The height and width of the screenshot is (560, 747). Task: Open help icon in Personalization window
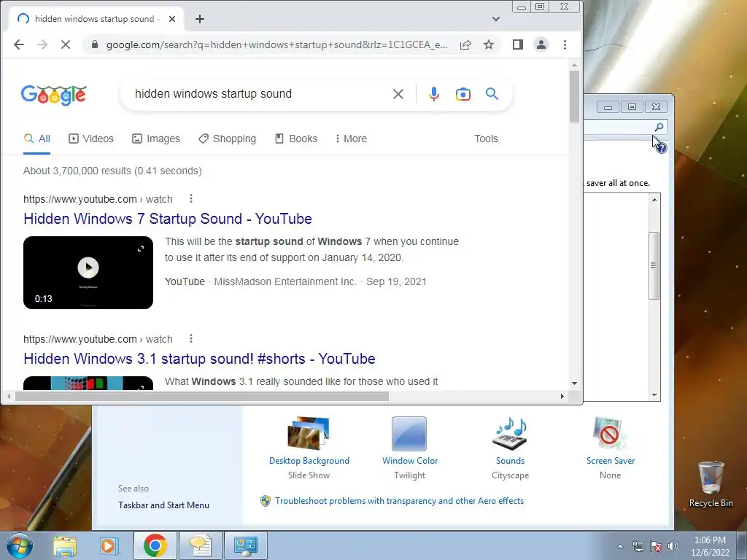pos(661,148)
